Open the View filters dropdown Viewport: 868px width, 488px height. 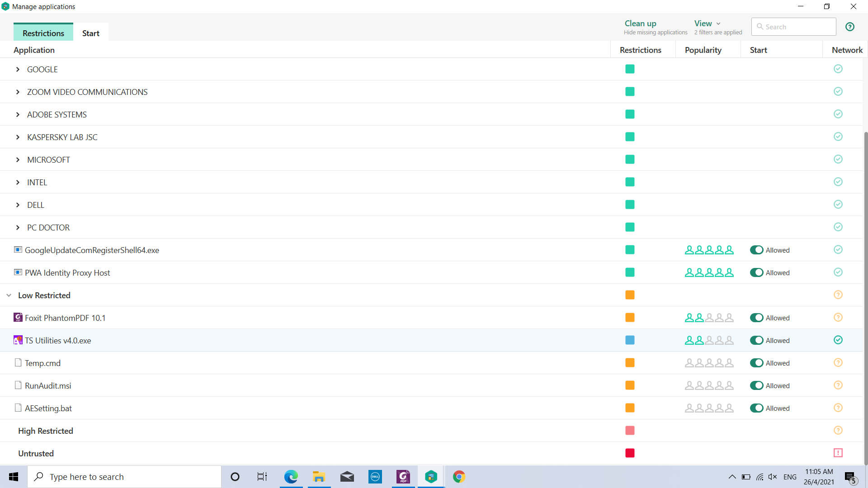pyautogui.click(x=707, y=23)
